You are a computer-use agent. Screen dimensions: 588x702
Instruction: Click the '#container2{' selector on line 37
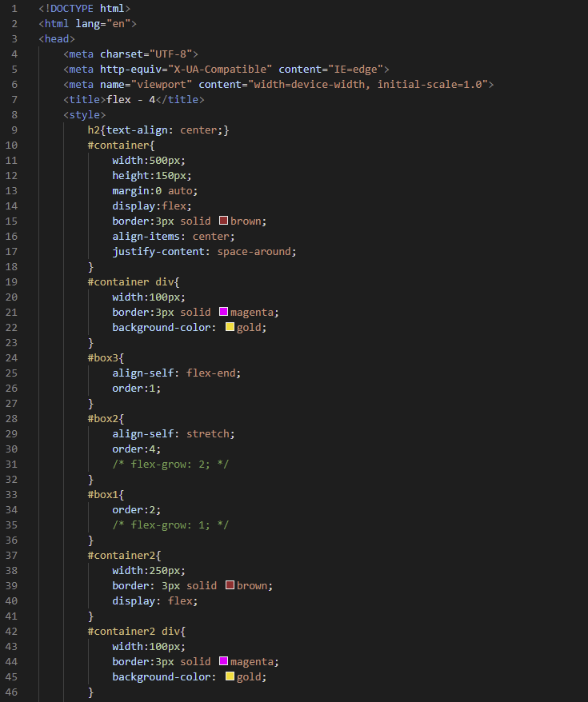(124, 556)
